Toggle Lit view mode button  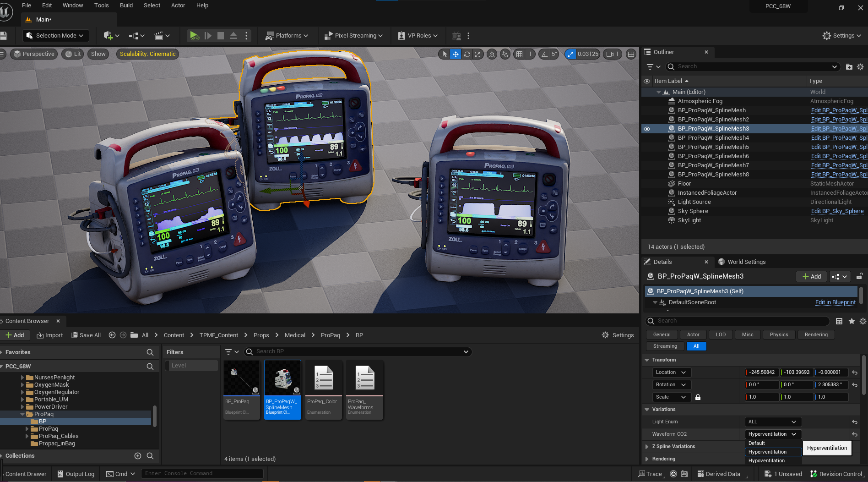(x=72, y=54)
